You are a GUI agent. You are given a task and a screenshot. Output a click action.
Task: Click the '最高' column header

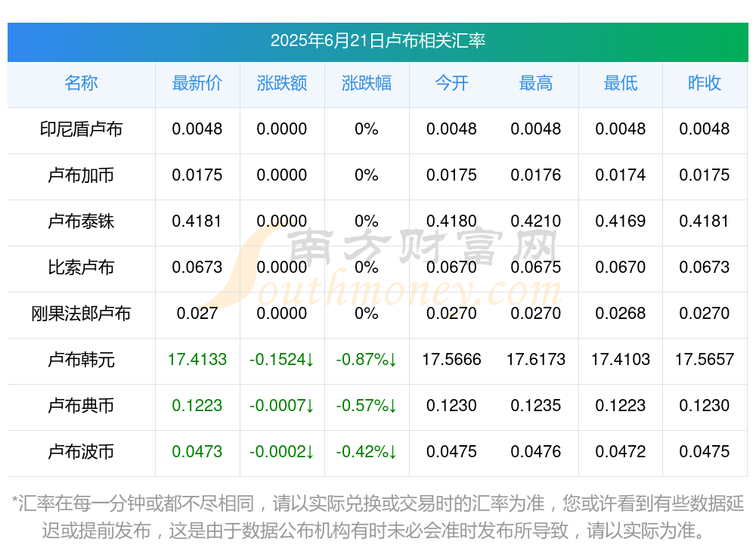tap(536, 83)
